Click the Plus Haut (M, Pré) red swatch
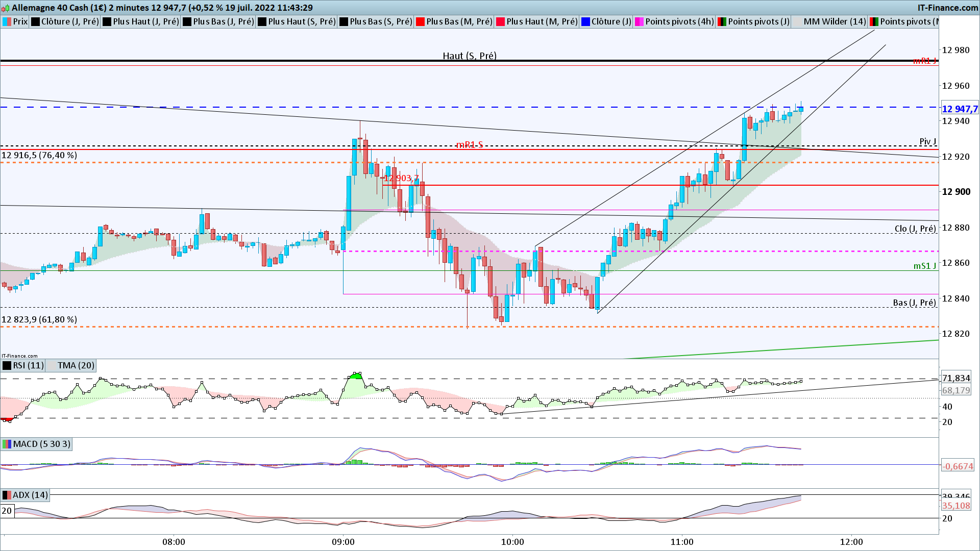Image resolution: width=980 pixels, height=551 pixels. pos(501,21)
